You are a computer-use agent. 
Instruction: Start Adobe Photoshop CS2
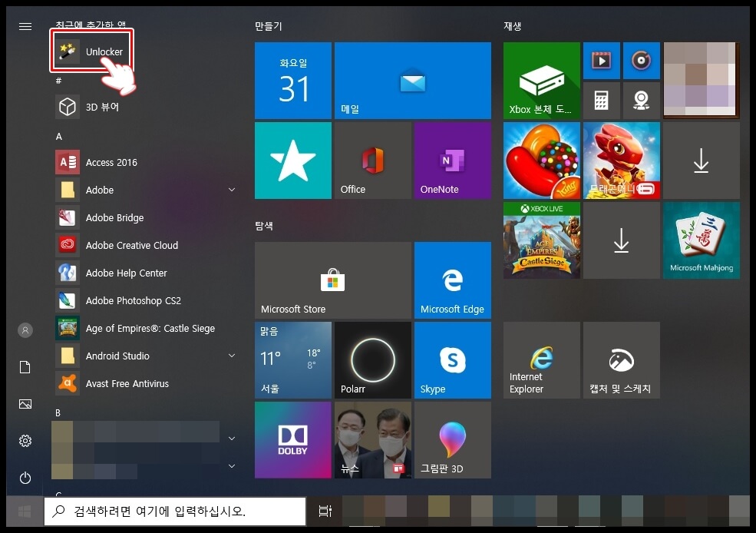[144, 300]
